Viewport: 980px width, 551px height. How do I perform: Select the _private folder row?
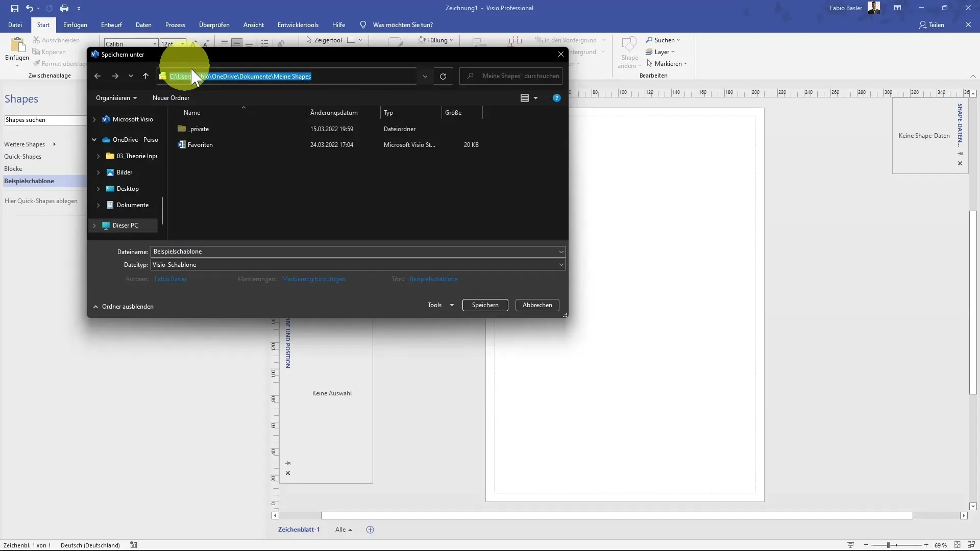coord(329,129)
